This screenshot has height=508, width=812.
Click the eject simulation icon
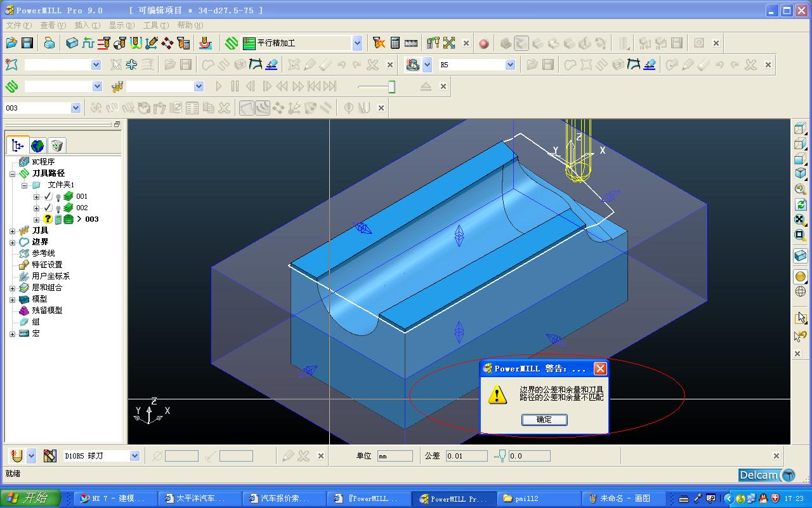(x=426, y=86)
